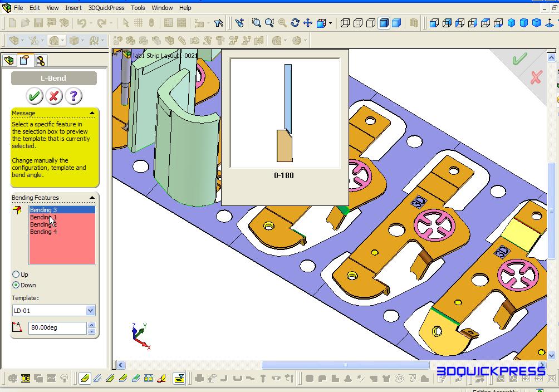Click the Rotate View icon
559x392 pixels.
(x=295, y=23)
